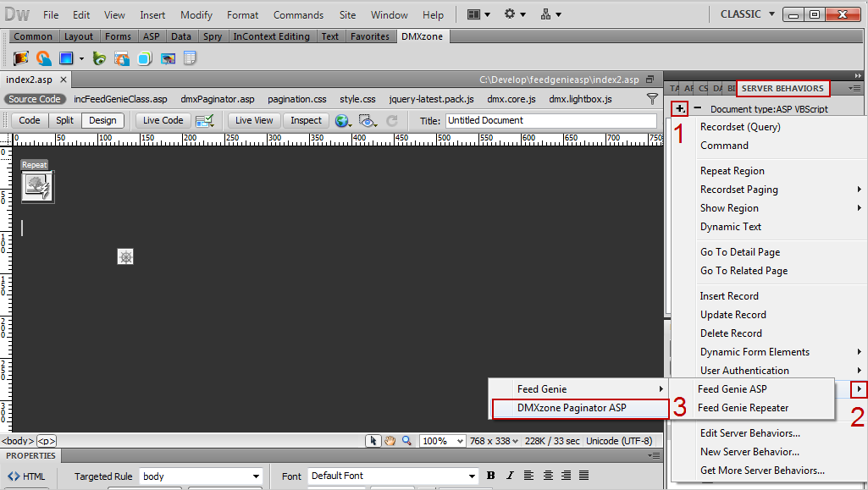This screenshot has height=490, width=868.
Task: Open related file pagination.css
Action: tap(296, 99)
